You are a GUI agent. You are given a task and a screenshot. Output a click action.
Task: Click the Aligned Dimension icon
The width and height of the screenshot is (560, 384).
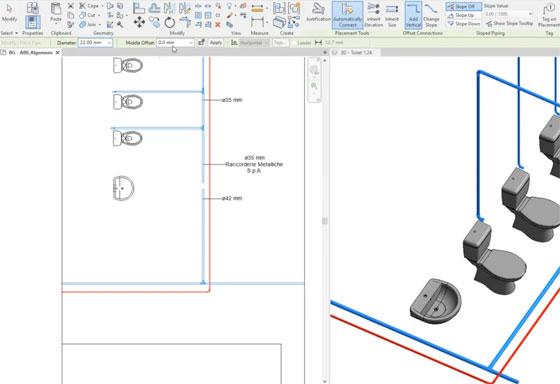tap(257, 22)
